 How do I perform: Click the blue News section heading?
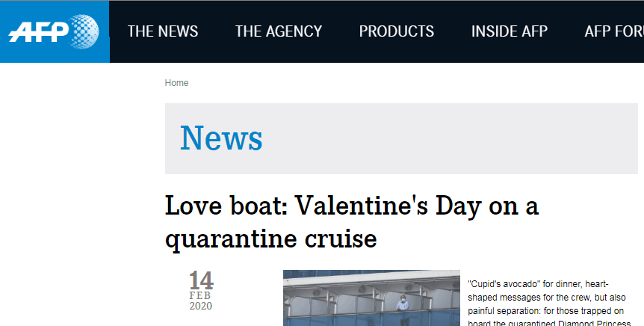coord(221,138)
